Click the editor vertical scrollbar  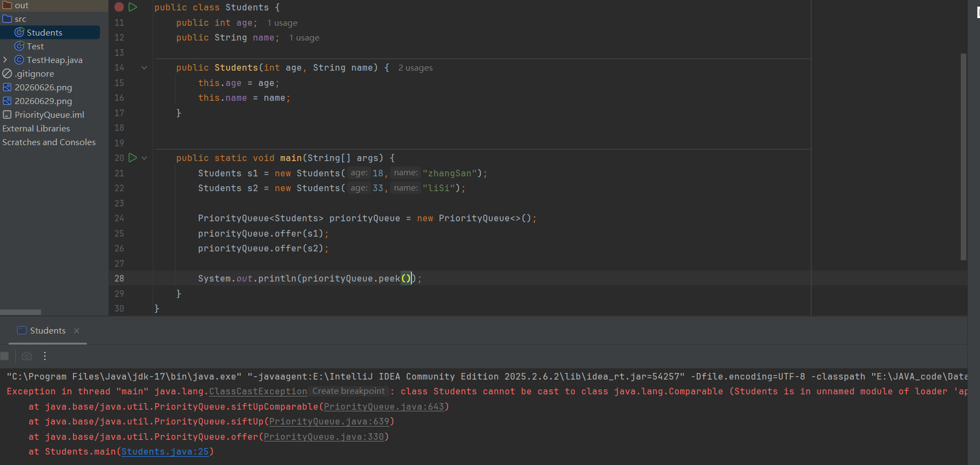(964, 157)
